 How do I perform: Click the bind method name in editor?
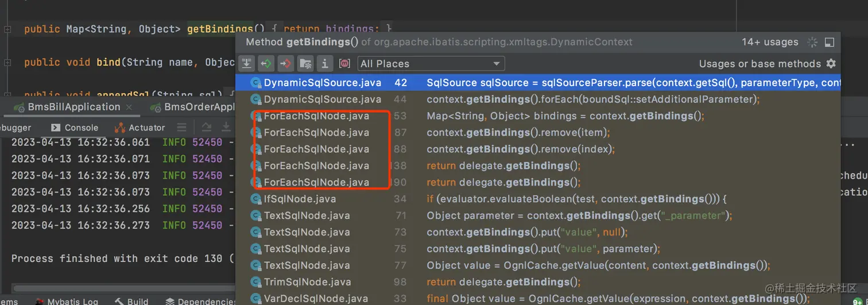click(x=108, y=62)
